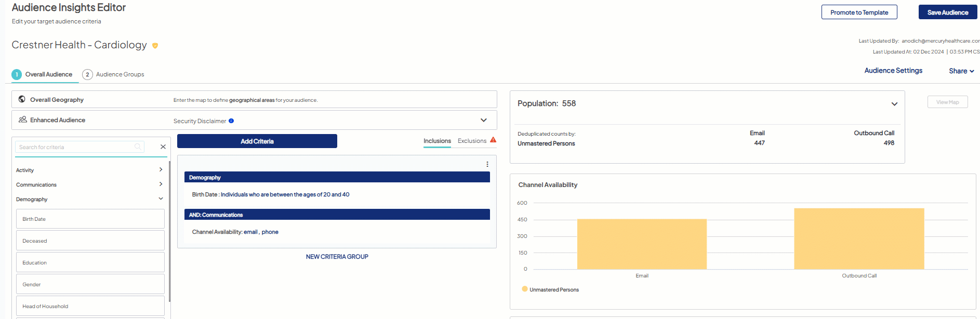Expand the Activity criteria category
Viewport: 980px width, 319px height.
pyautogui.click(x=161, y=170)
